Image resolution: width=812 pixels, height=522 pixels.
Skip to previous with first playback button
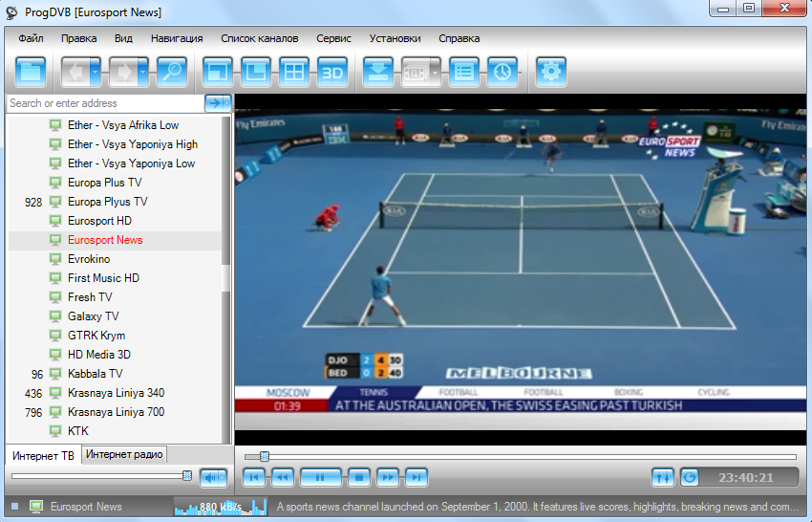tap(254, 477)
